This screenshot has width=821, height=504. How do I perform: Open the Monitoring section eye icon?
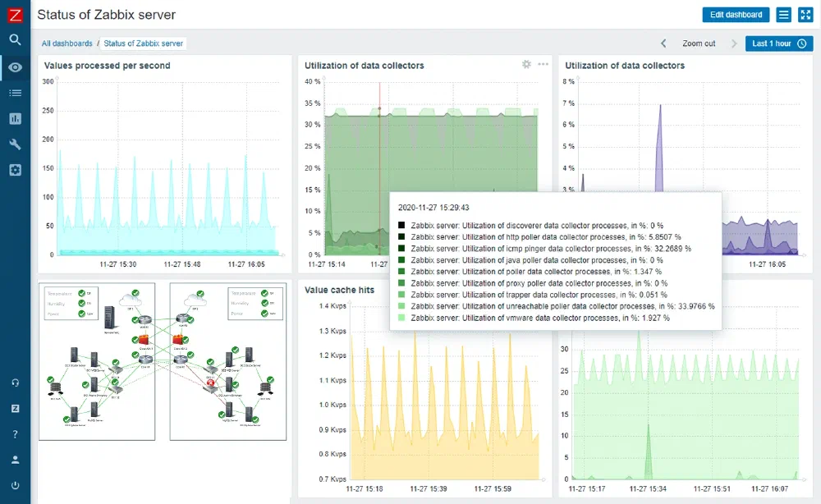(15, 67)
